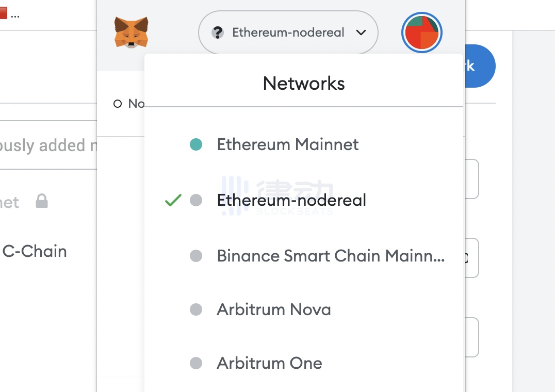This screenshot has height=392, width=555.
Task: Select the currently active Ethereum-nodereal entry
Action: (x=291, y=200)
